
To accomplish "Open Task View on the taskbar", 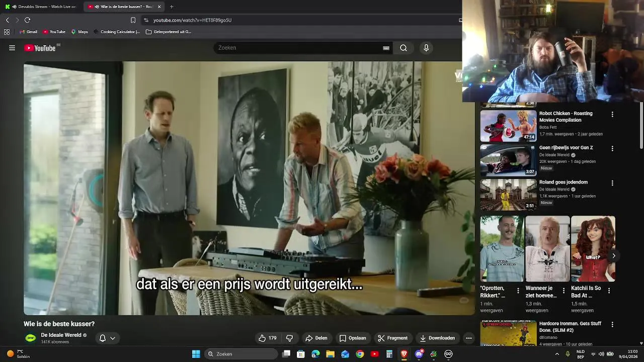I will pos(286,354).
